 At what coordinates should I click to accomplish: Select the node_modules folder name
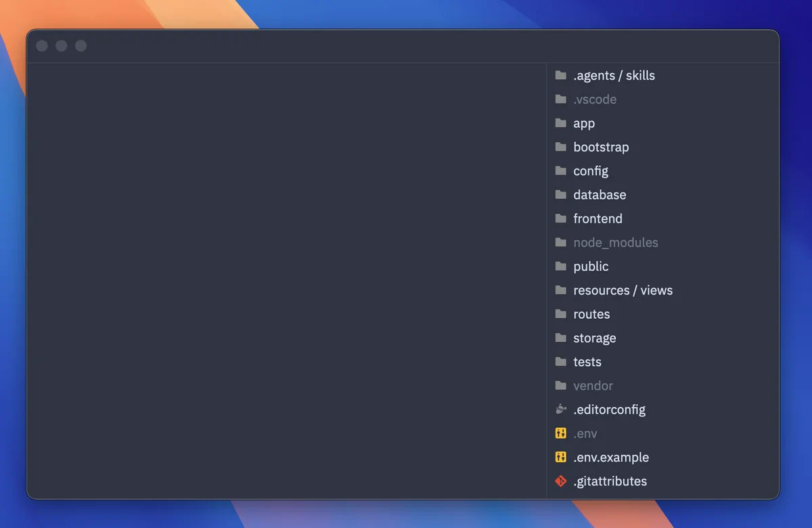[x=616, y=242]
